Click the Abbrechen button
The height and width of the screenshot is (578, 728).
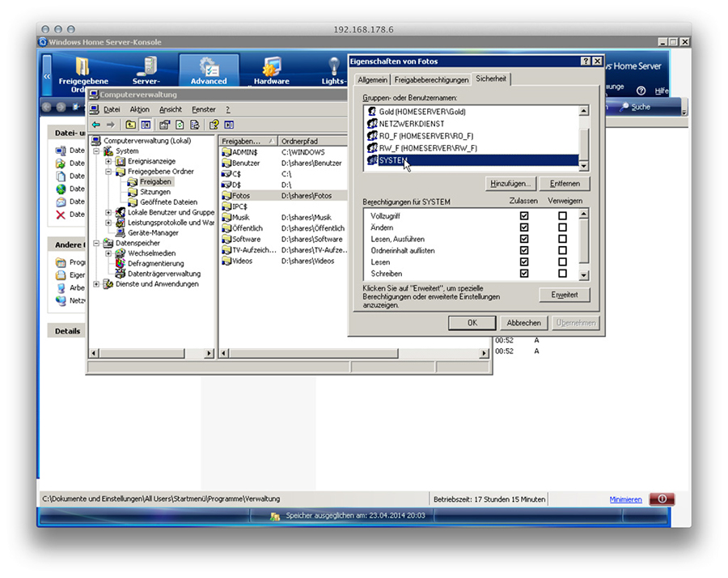(x=523, y=322)
